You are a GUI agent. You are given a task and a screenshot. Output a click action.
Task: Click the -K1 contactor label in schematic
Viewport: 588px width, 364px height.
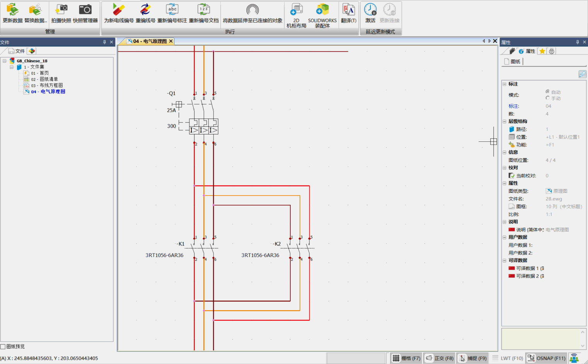[x=181, y=244]
